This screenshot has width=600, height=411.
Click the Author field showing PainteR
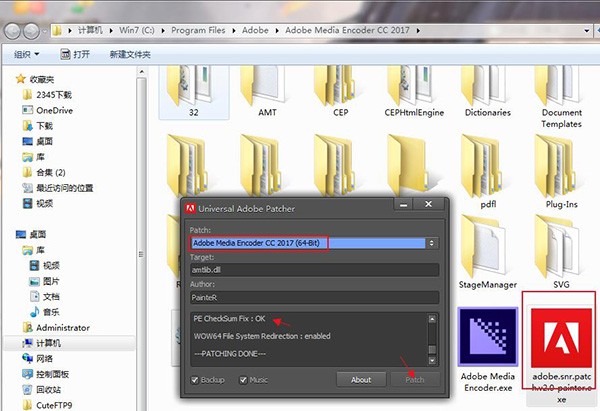[314, 297]
